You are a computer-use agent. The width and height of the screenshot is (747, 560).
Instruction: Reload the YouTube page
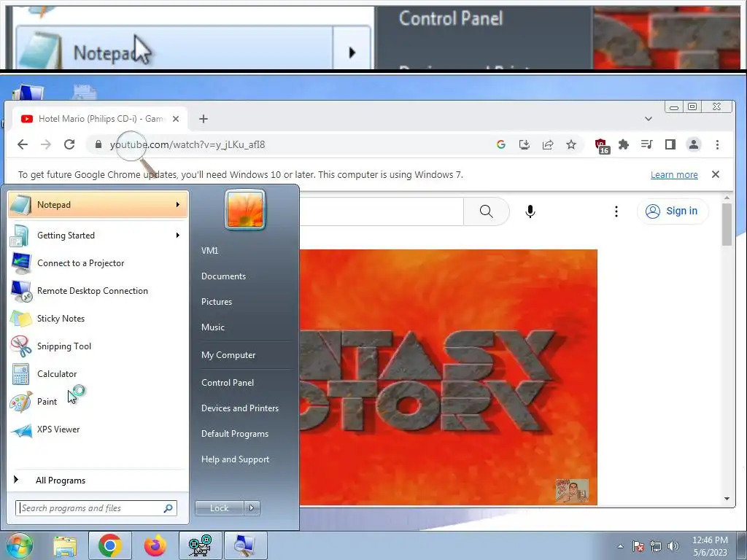[x=69, y=144]
